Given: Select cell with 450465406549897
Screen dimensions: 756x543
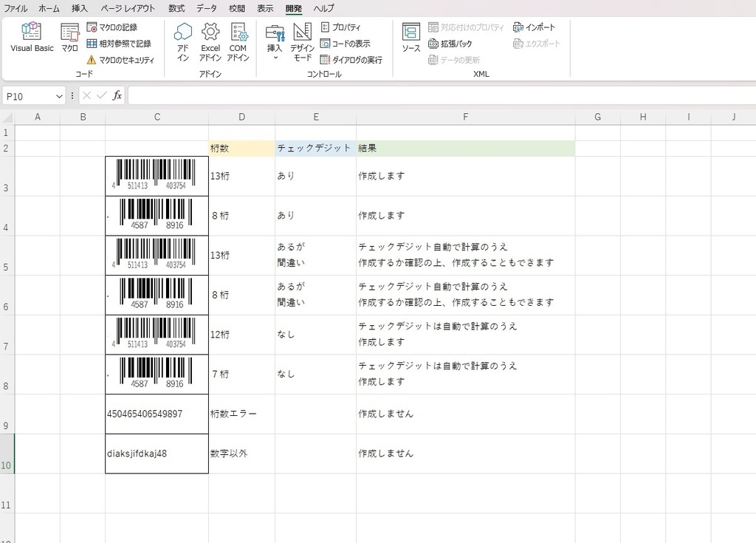Looking at the screenshot, I should (x=157, y=414).
